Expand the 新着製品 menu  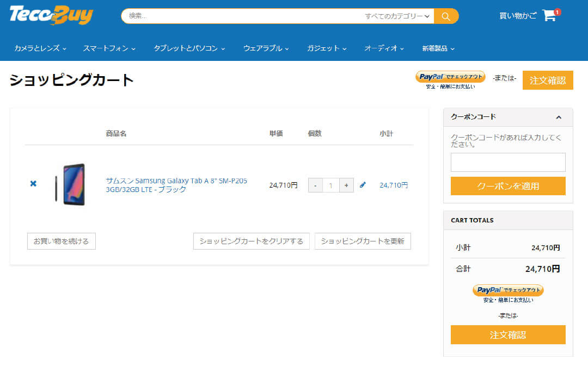(438, 48)
